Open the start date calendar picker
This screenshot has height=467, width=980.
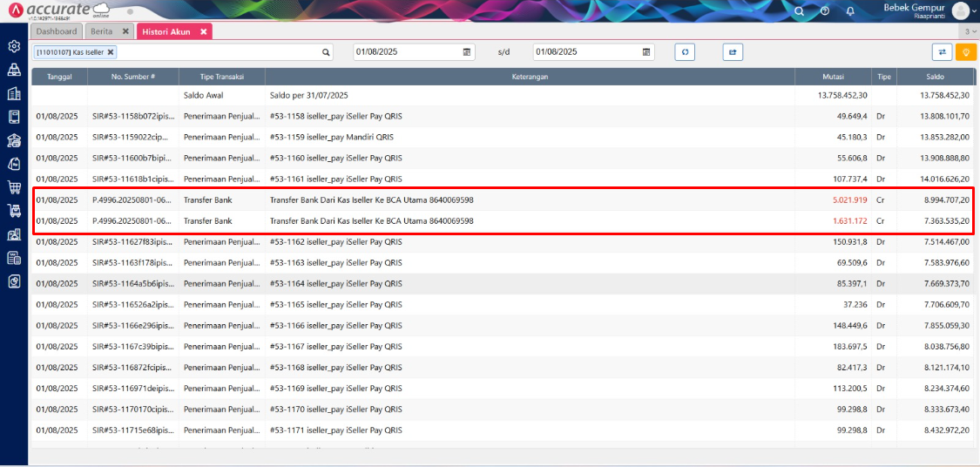[468, 52]
